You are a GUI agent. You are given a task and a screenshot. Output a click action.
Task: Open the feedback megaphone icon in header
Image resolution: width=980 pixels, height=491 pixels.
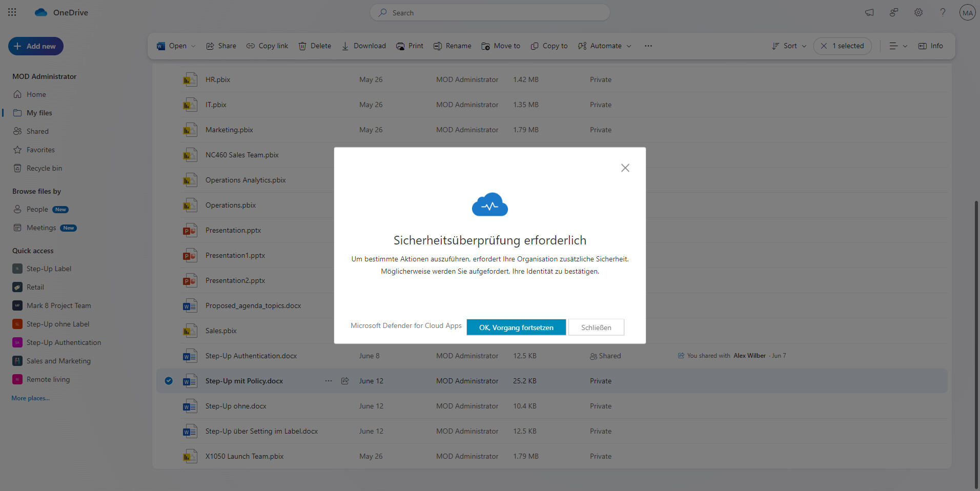click(x=869, y=12)
